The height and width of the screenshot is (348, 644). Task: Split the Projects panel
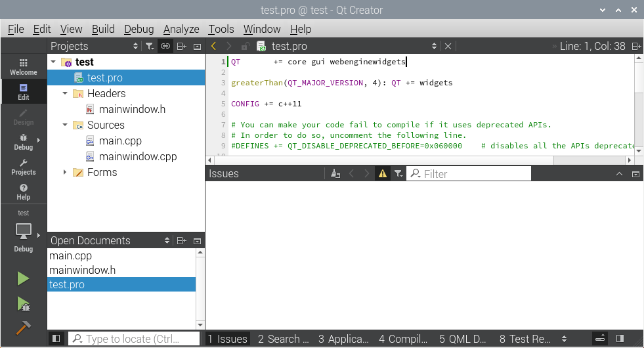[182, 46]
